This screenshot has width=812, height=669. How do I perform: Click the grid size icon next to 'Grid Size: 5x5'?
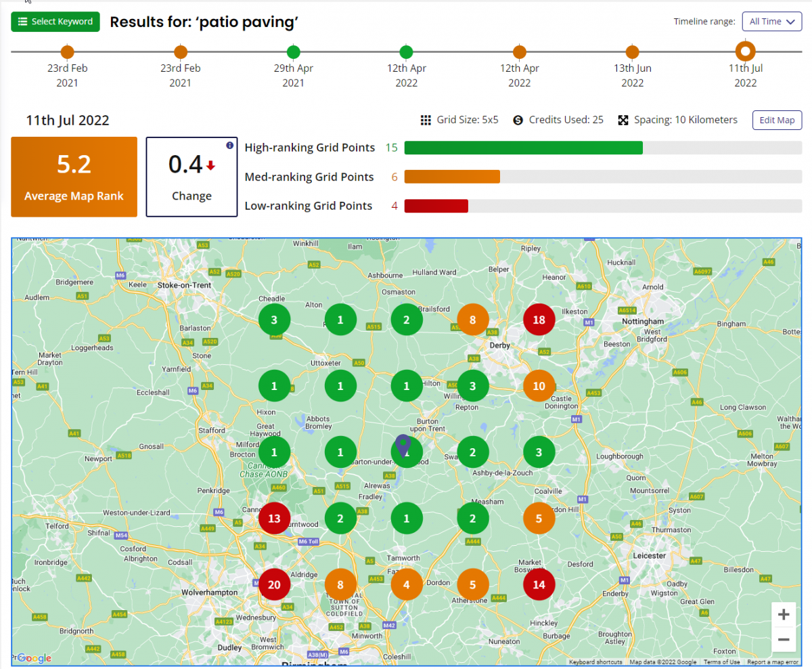(426, 119)
